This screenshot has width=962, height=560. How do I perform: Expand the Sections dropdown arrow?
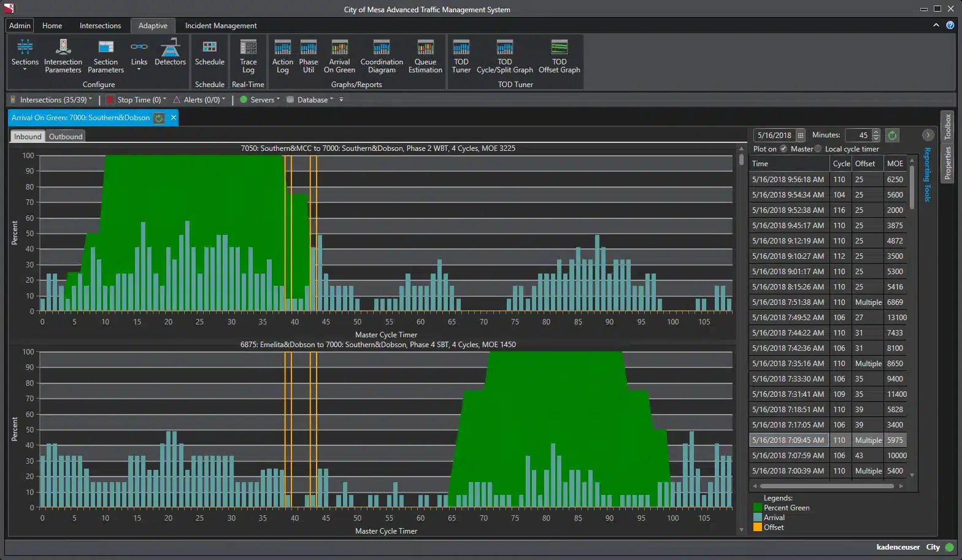click(25, 70)
